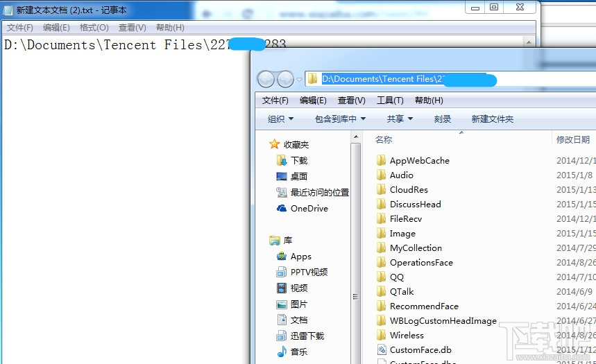596x364 pixels.
Task: Open the 格式(O) menu in Notepad
Action: tap(94, 28)
